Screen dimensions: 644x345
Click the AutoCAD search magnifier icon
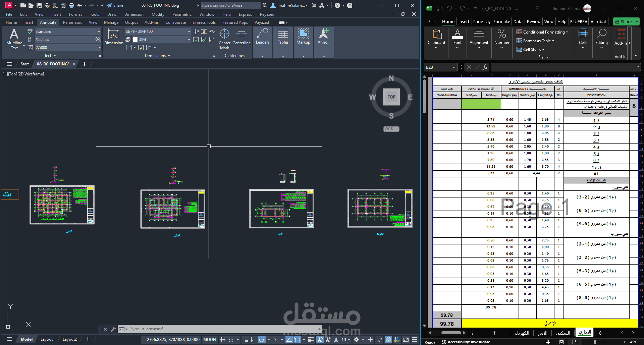[265, 5]
